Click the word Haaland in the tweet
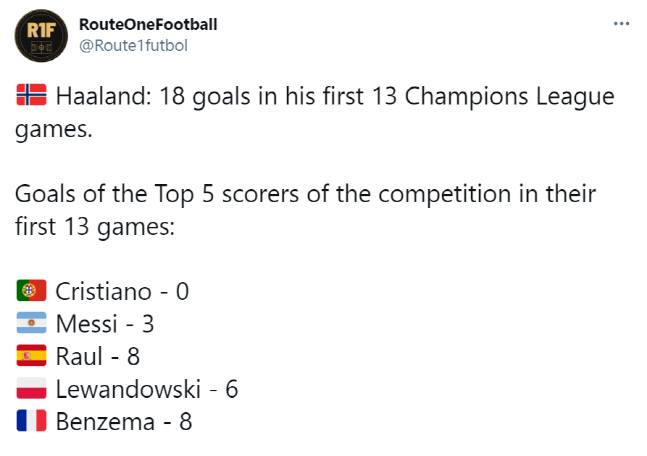 coord(99,98)
